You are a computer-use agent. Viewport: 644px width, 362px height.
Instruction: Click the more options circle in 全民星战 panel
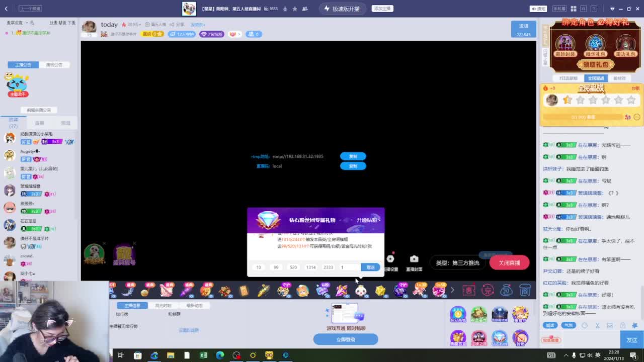(x=637, y=117)
